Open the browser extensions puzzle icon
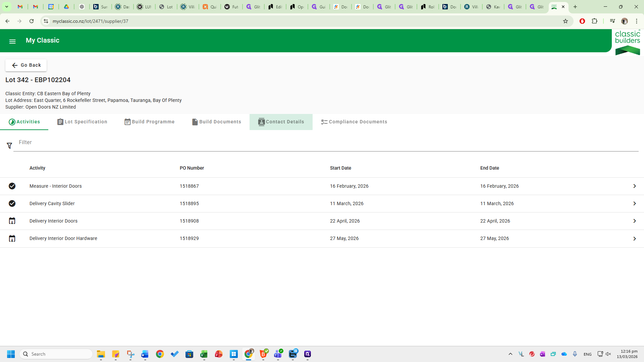Viewport: 644px width, 362px height. (x=595, y=21)
